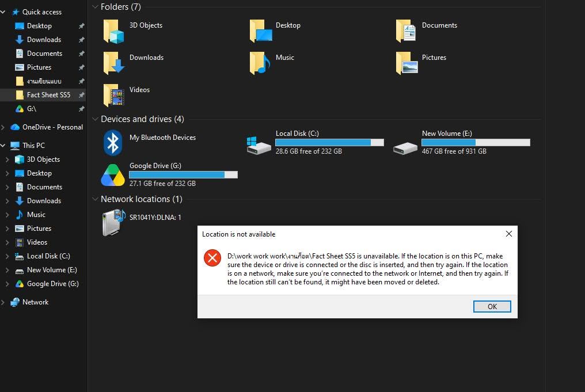
Task: Open the Documents folder icon in Folders
Action: coord(406,31)
